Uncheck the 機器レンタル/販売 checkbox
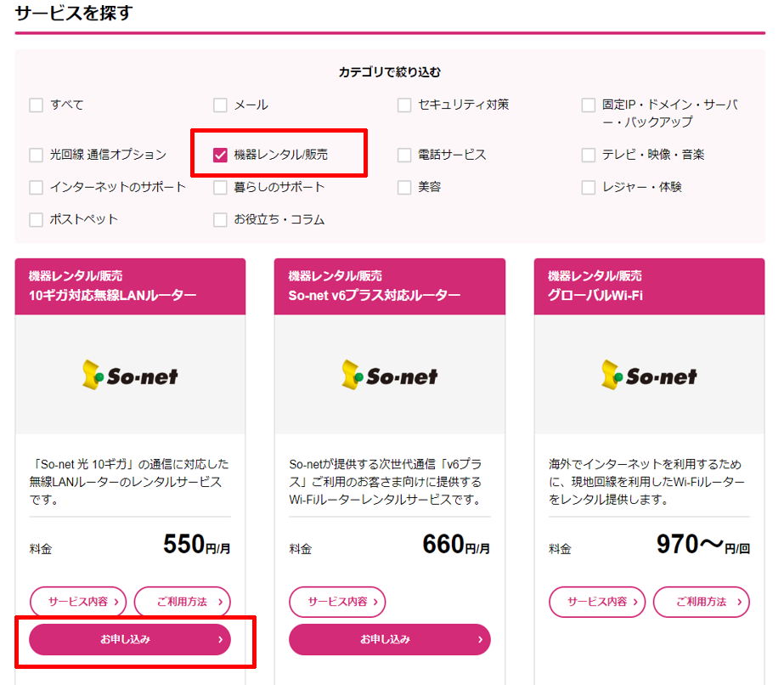 tap(220, 155)
